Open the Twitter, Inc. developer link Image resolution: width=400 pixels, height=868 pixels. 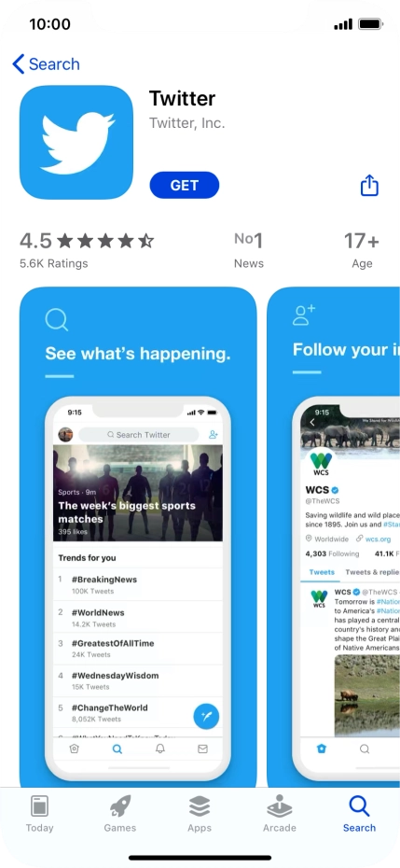pyautogui.click(x=187, y=123)
